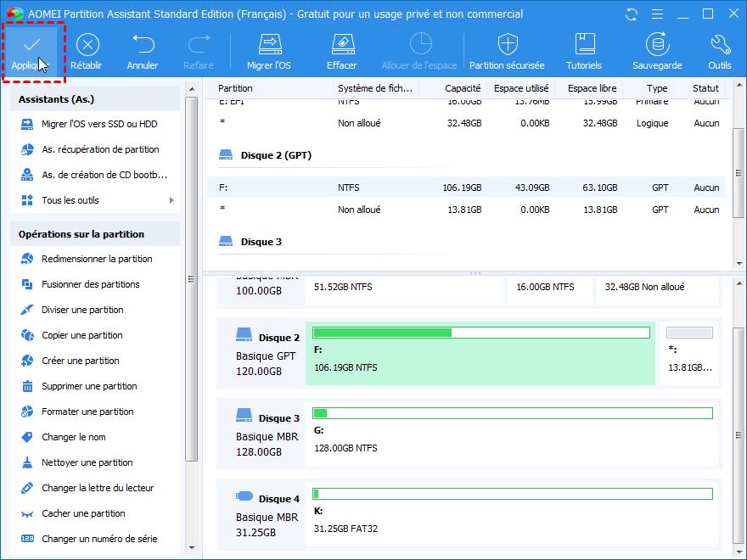Choose Redimensionner la partition operation

pos(97,259)
